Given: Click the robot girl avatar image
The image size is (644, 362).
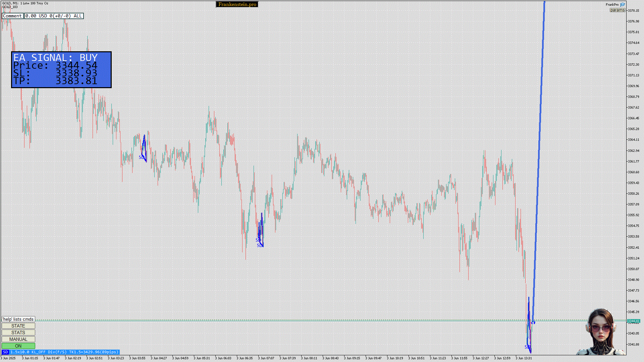Looking at the screenshot, I should (x=600, y=332).
